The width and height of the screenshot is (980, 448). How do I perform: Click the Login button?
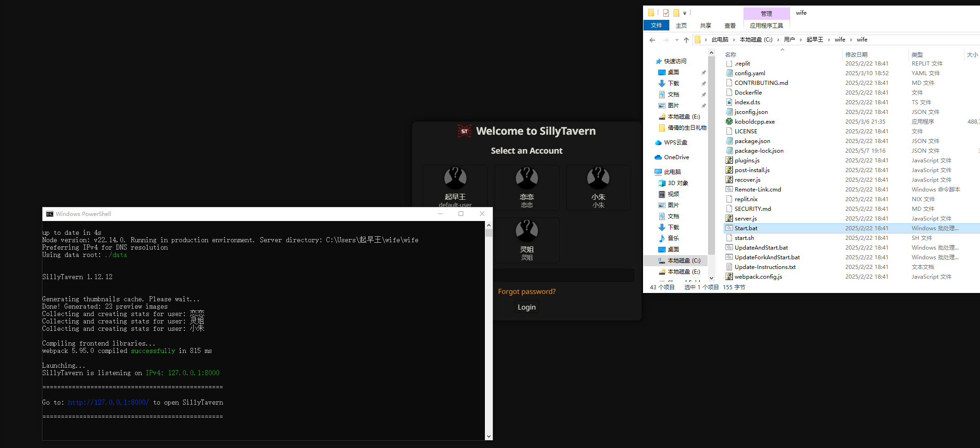pos(526,307)
